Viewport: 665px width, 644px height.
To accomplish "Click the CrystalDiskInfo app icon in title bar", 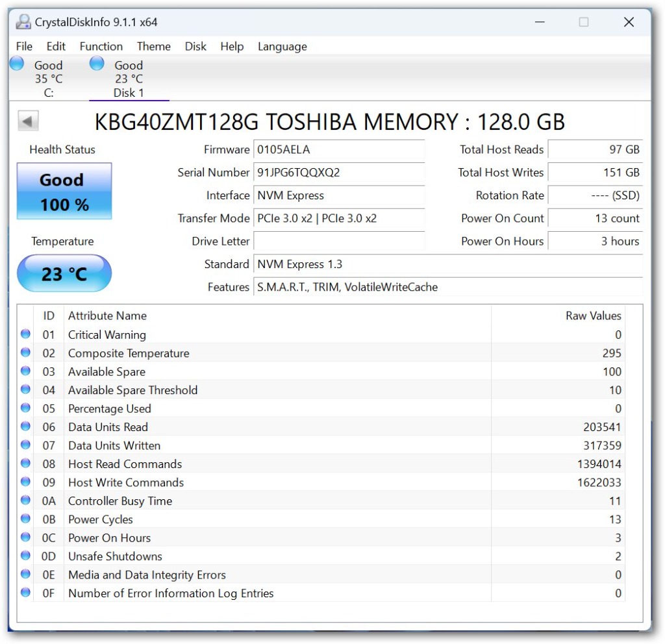I will coord(23,21).
